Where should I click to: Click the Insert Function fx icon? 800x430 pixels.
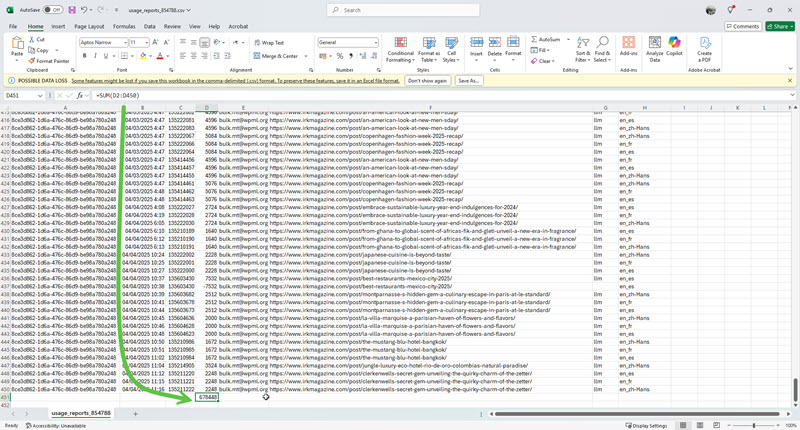point(80,95)
